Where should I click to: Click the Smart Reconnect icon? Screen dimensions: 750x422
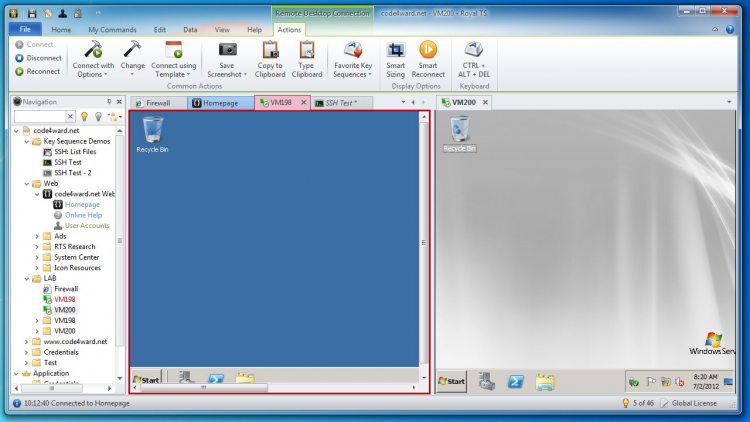coord(428,50)
